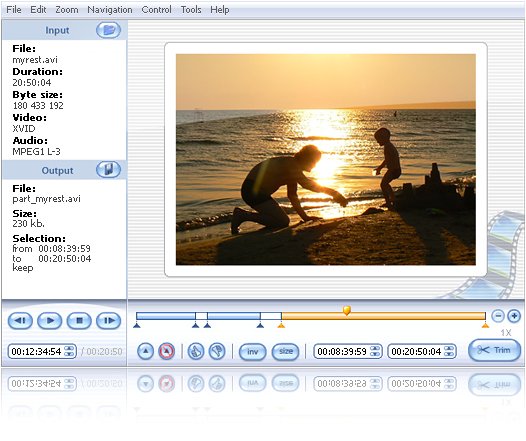This screenshot has width=526, height=441.
Task: Zoom in the timeline with plus icon
Action: click(x=514, y=316)
